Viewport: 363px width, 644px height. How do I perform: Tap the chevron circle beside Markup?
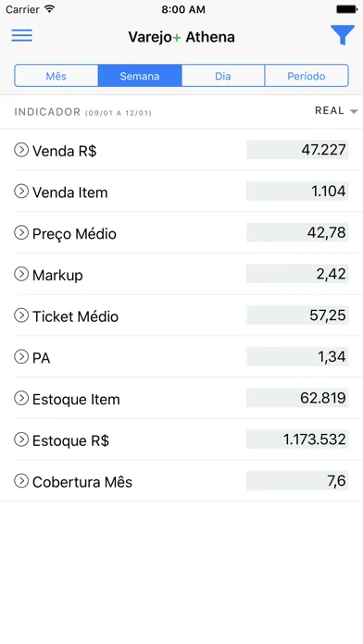[x=21, y=274]
